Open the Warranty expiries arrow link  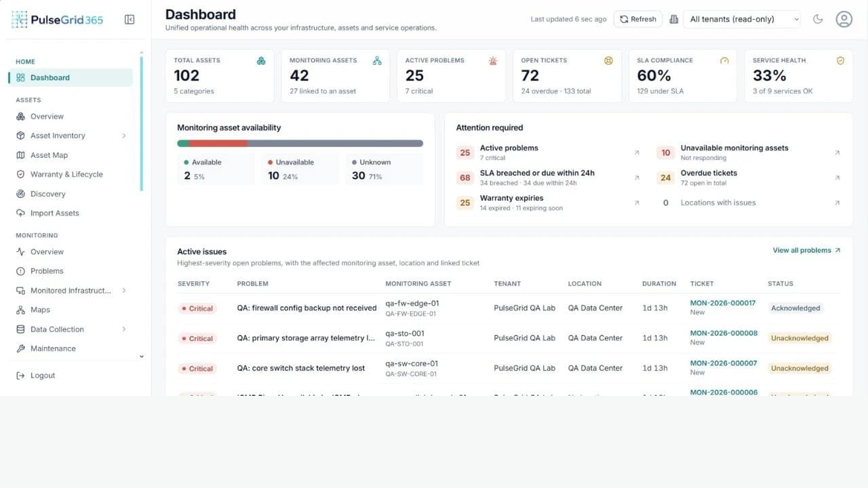(636, 203)
